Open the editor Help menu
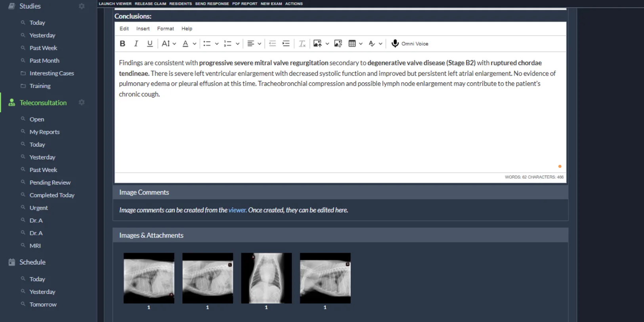Viewport: 644px width, 322px height. (x=187, y=29)
